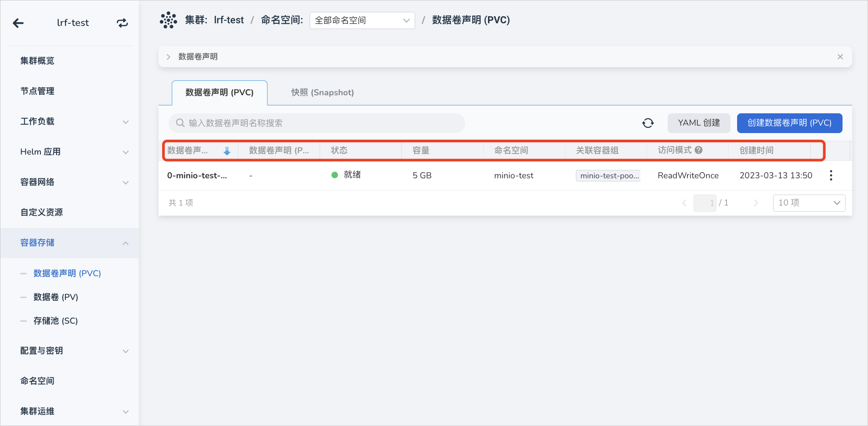The height and width of the screenshot is (426, 868).
Task: Click the 就绪 status cell
Action: click(x=346, y=175)
